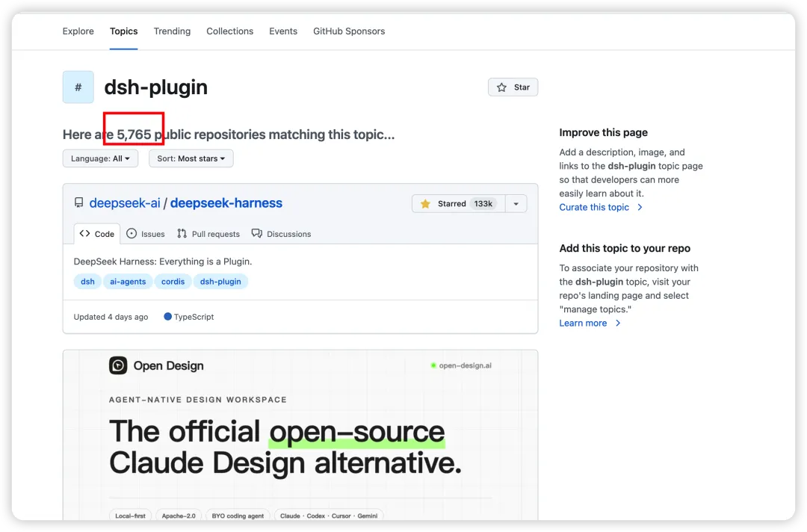Image resolution: width=807 pixels, height=532 pixels.
Task: Click the TypeScript language label
Action: point(189,317)
